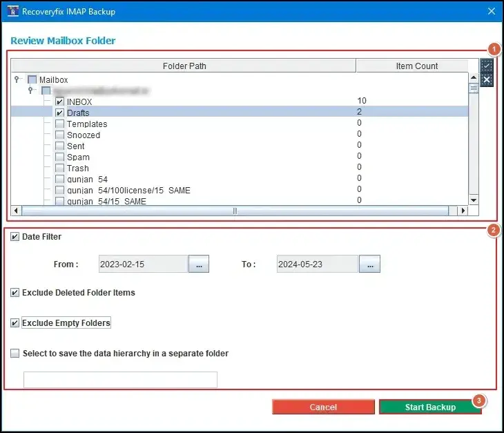This screenshot has width=504, height=433.
Task: Click the separate folder name text field
Action: [x=120, y=380]
